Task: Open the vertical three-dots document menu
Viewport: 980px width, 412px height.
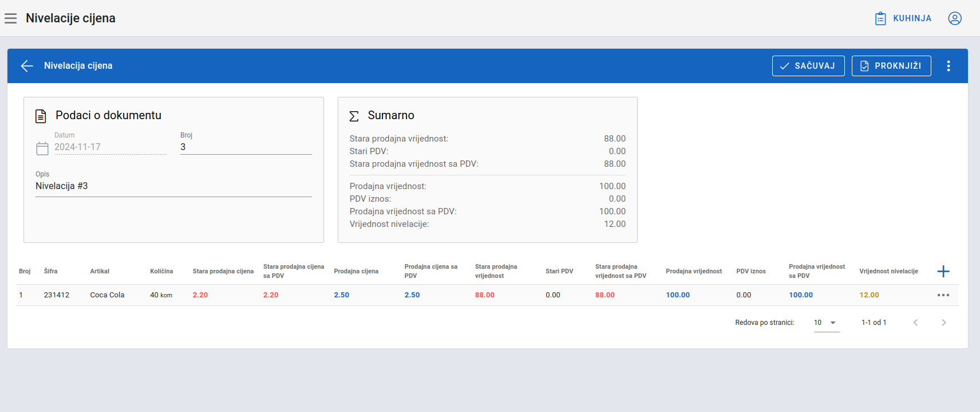Action: (949, 66)
